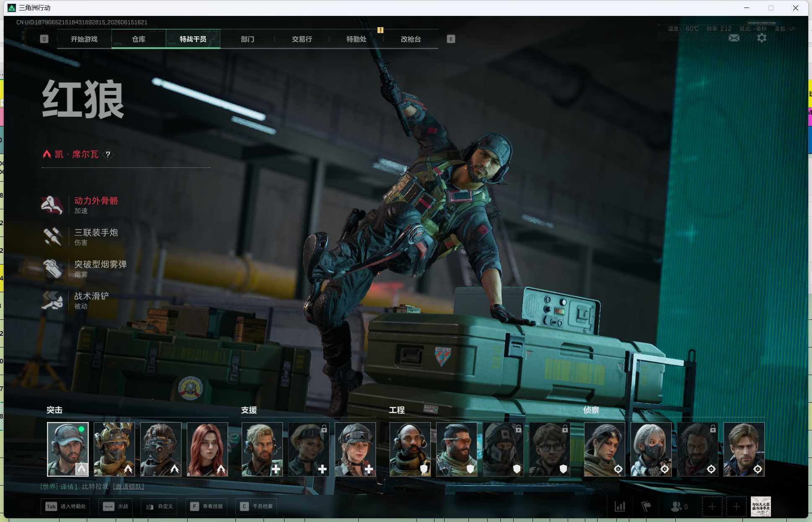The image size is (812, 522).
Task: Select the bald bearded 工程 operator portrait
Action: point(410,449)
